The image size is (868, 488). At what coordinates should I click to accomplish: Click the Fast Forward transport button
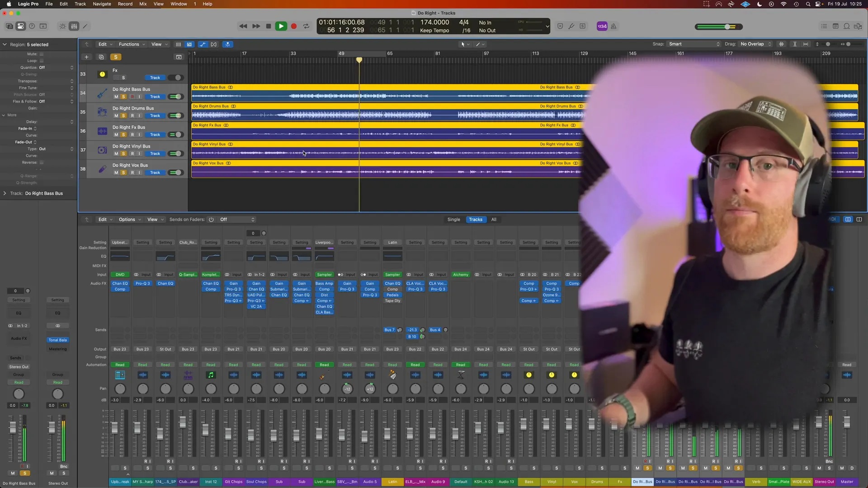(x=256, y=26)
